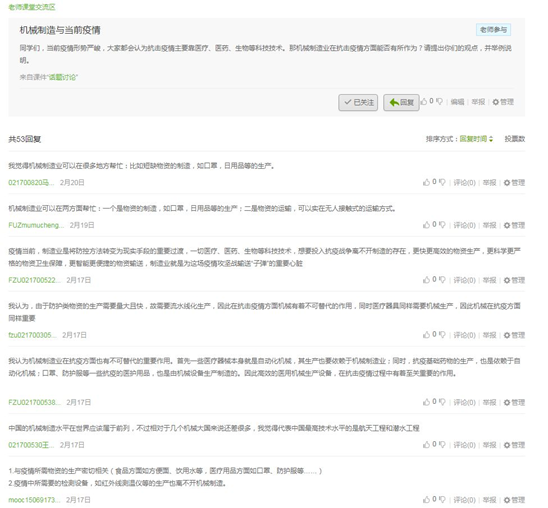548x508 pixels.
Task: Click thumbs-up icon on the main topic post
Action: pos(424,102)
